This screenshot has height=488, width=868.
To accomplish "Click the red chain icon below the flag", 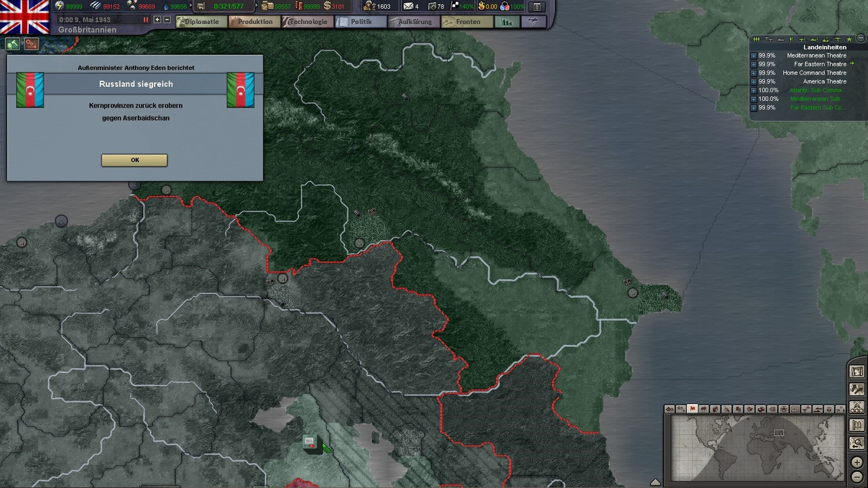I will pyautogui.click(x=31, y=44).
